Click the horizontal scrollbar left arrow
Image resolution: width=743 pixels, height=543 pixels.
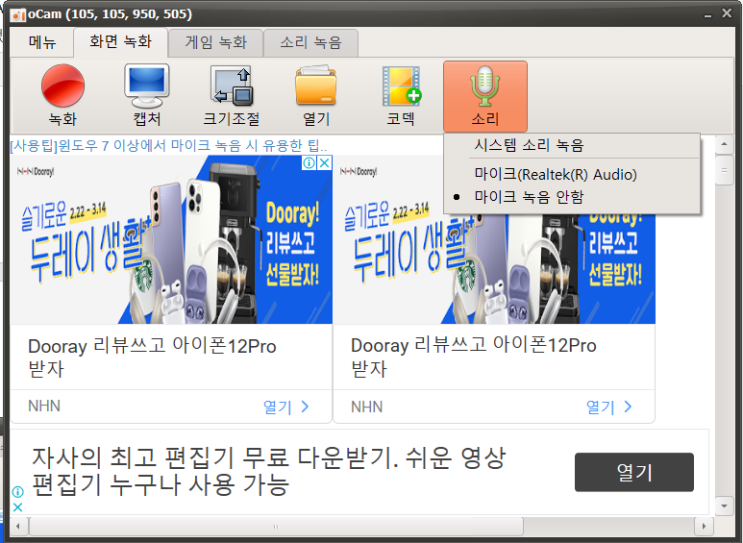[18, 526]
